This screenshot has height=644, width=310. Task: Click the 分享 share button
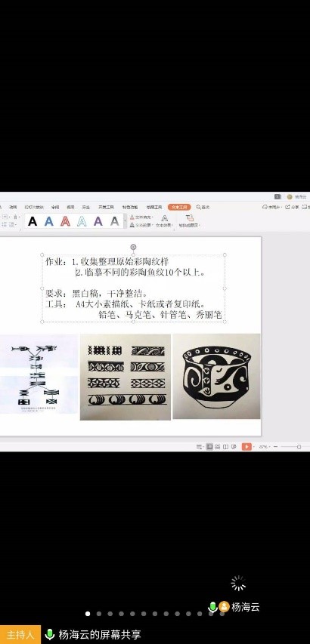pyautogui.click(x=293, y=208)
